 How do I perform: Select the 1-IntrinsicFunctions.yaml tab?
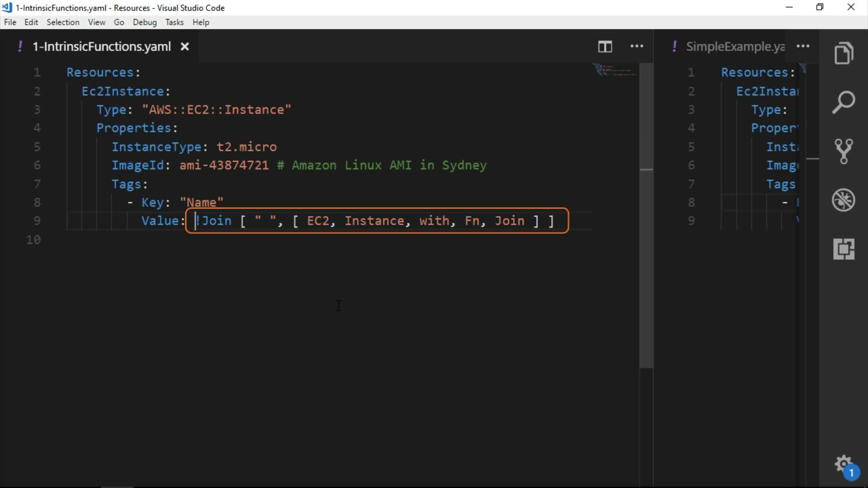(x=101, y=47)
